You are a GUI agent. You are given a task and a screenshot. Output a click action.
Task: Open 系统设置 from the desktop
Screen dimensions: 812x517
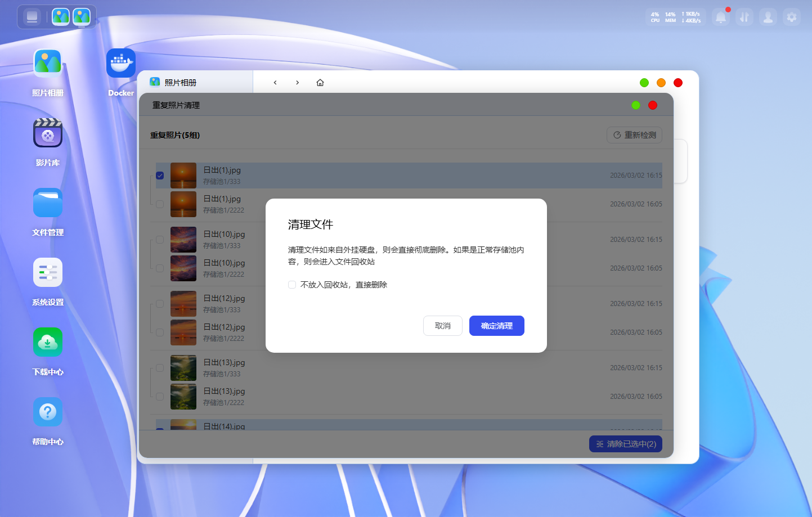(x=48, y=272)
